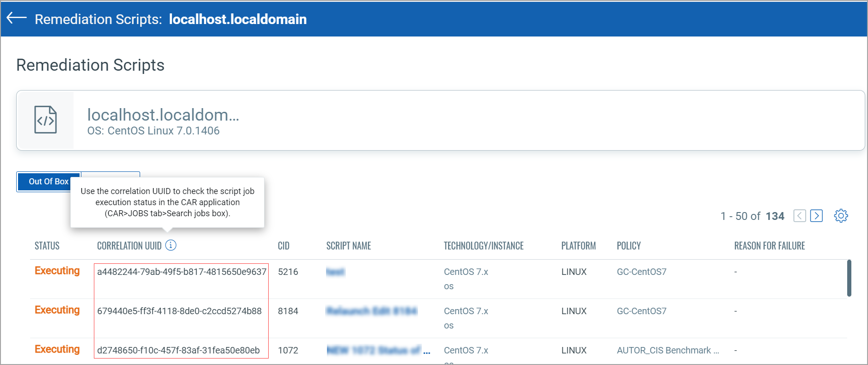
Task: Select the Out Of Box tab
Action: pyautogui.click(x=48, y=182)
